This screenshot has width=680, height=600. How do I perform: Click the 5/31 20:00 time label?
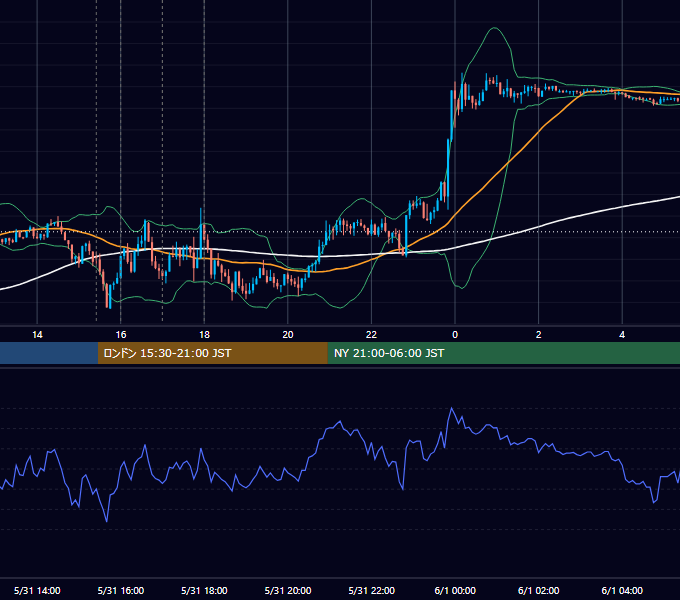coord(288,590)
